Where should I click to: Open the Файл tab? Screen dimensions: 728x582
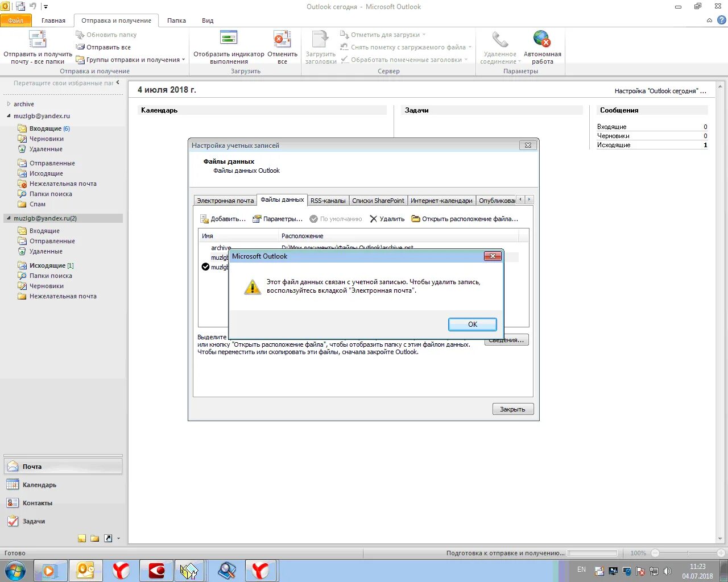(16, 20)
